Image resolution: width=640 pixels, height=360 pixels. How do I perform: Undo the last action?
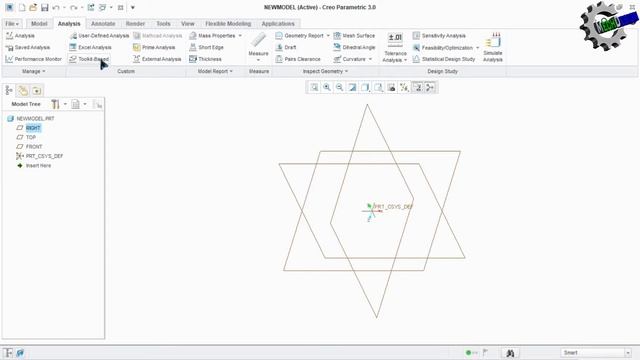point(56,7)
